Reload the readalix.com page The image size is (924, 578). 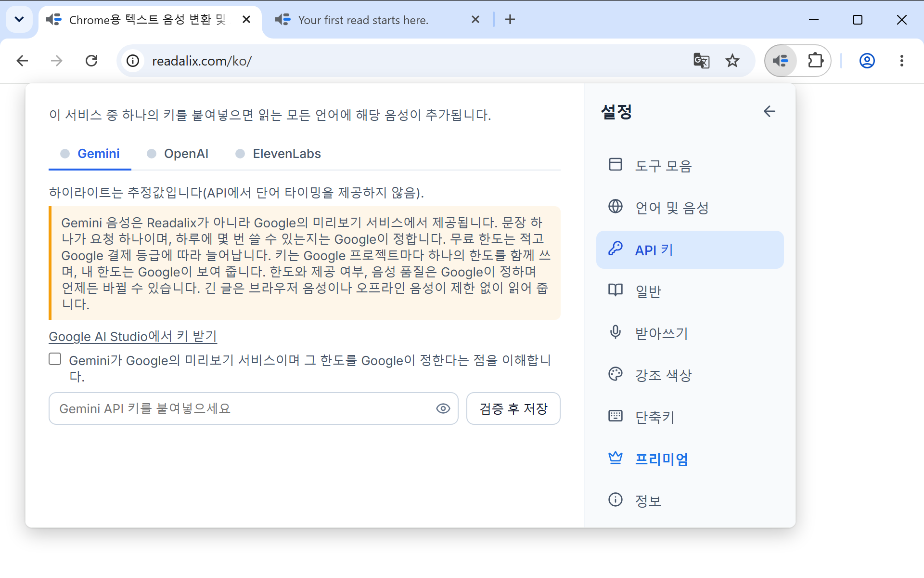pyautogui.click(x=91, y=61)
